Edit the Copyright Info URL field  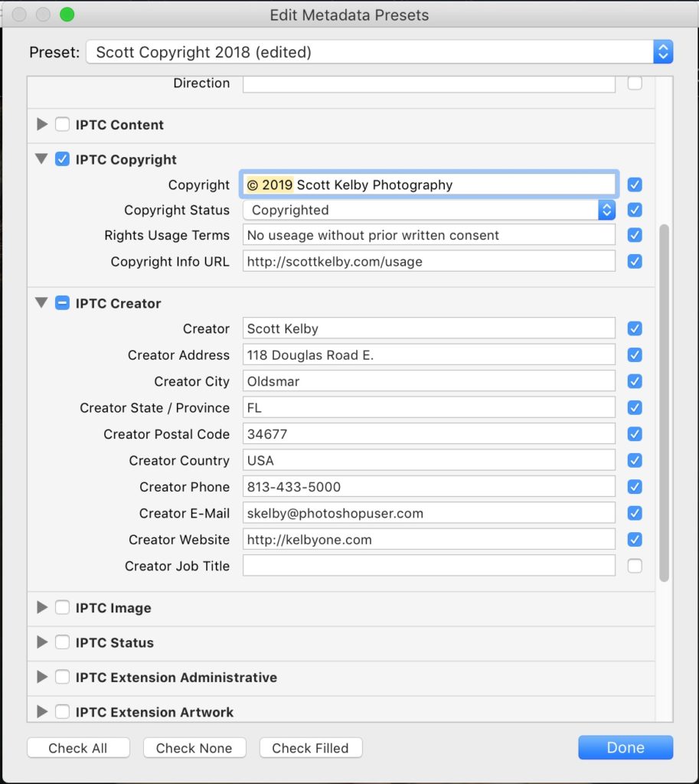429,262
